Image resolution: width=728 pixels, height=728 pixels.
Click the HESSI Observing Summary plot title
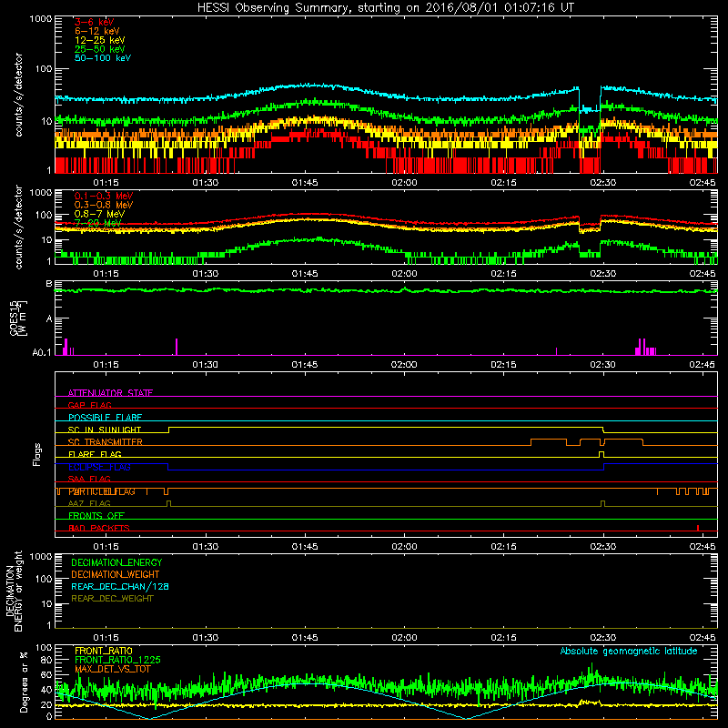[x=385, y=7]
